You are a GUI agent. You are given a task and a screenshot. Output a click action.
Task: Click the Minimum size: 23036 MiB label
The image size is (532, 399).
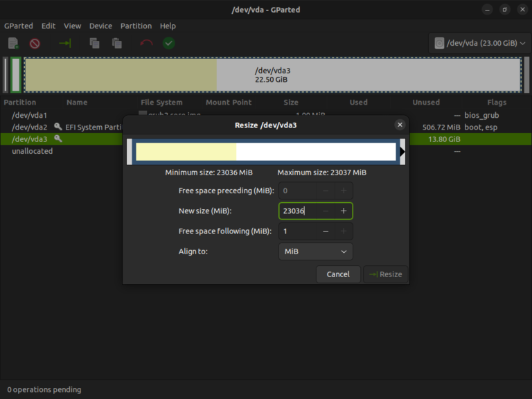[209, 172]
